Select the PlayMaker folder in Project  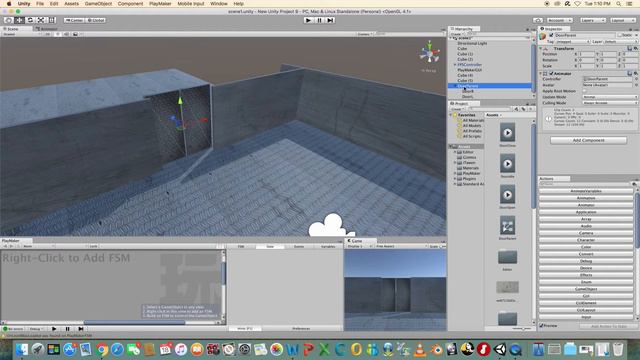pyautogui.click(x=471, y=173)
